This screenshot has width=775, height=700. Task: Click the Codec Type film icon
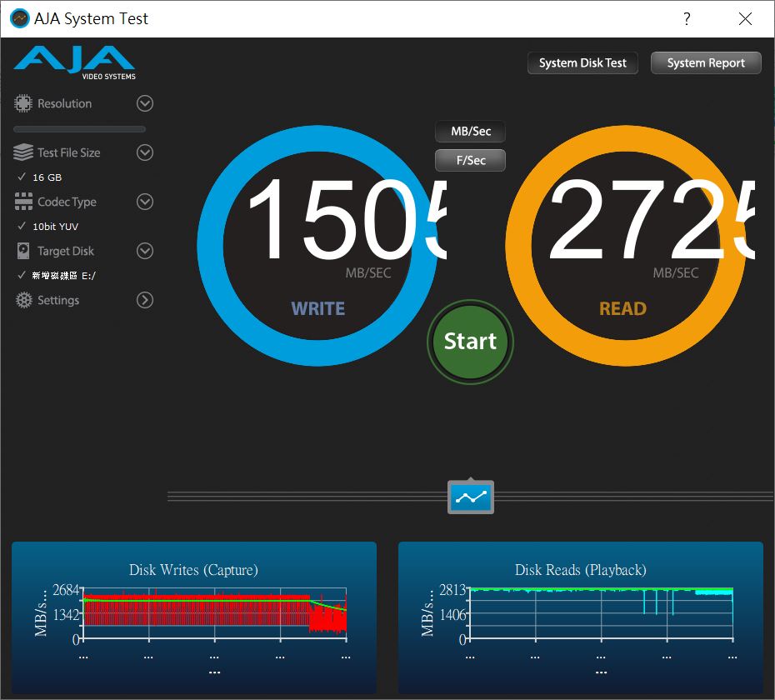pyautogui.click(x=23, y=202)
